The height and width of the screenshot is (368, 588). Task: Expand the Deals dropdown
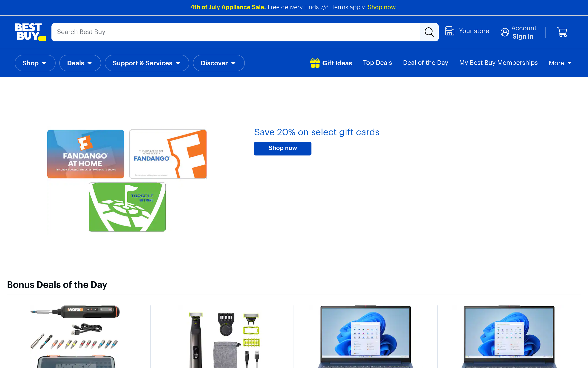tap(80, 63)
